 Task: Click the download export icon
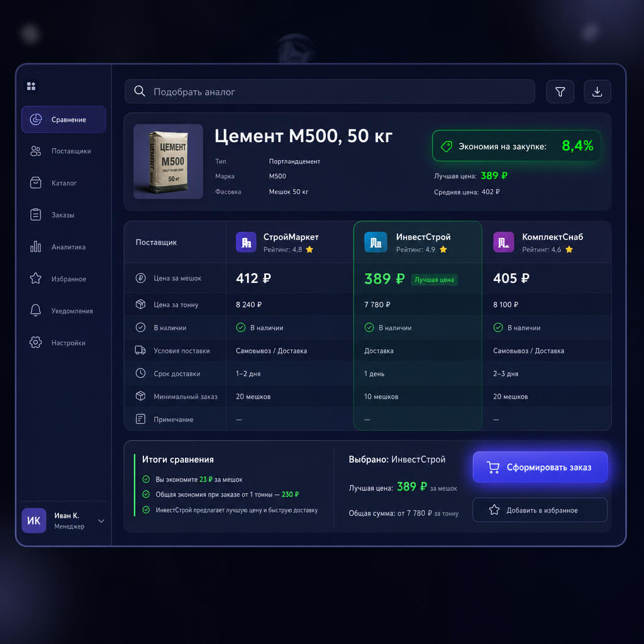pyautogui.click(x=597, y=92)
